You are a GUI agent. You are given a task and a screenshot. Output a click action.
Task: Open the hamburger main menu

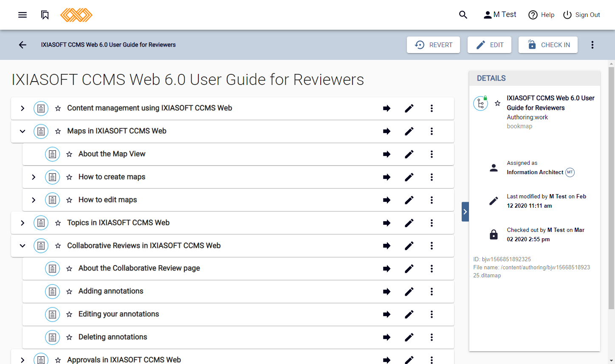(x=23, y=15)
